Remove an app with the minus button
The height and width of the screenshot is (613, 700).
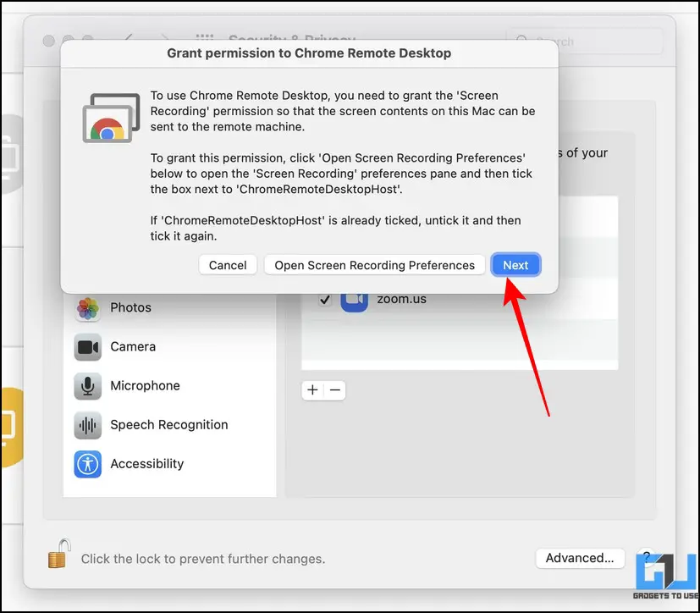[335, 390]
